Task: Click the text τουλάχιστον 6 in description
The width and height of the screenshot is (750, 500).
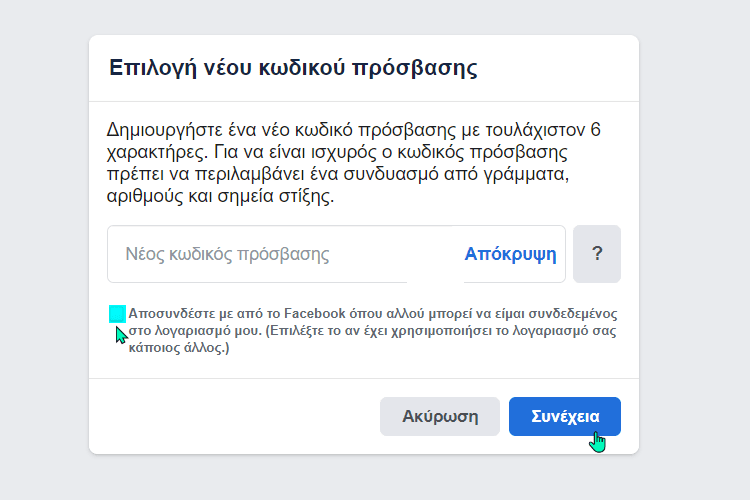Action: (543, 130)
